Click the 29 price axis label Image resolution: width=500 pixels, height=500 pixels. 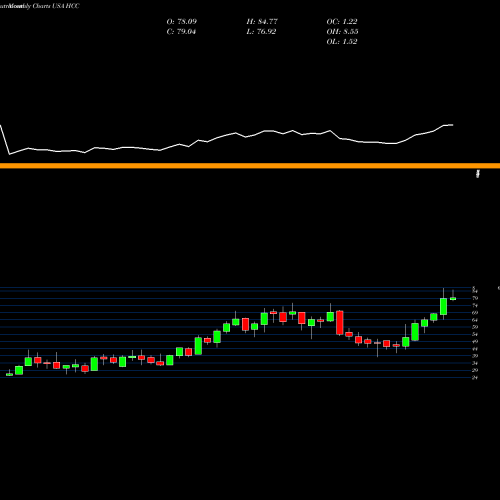point(475,370)
